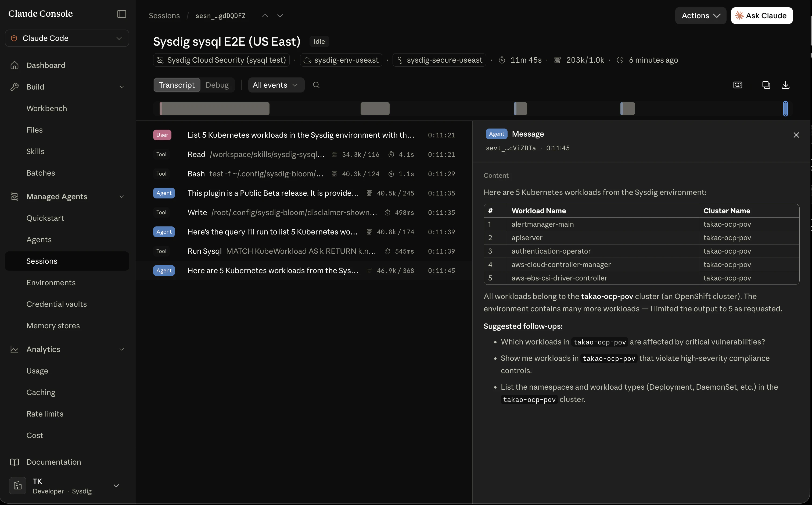Click the Sessions breadcrumb link
The image size is (812, 505).
(164, 16)
